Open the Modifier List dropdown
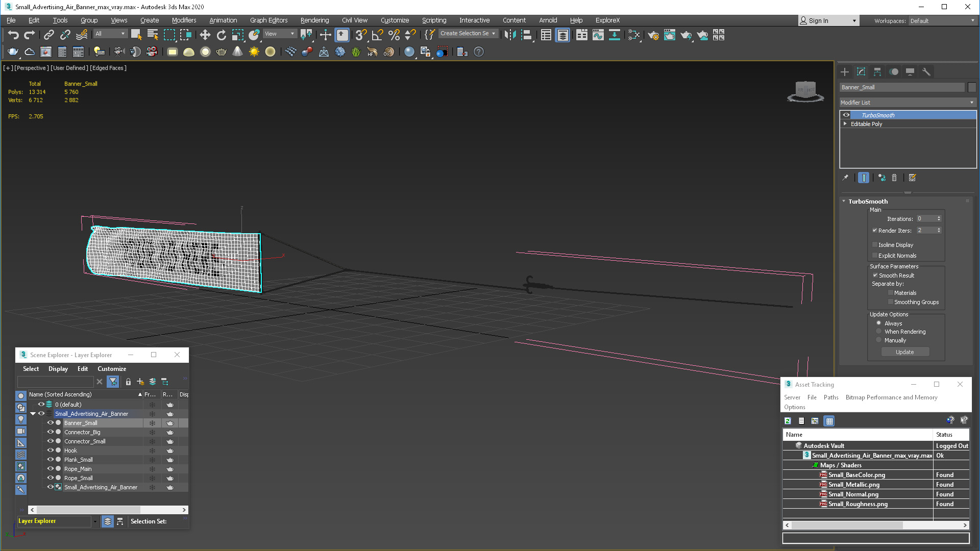980x551 pixels. tap(908, 103)
